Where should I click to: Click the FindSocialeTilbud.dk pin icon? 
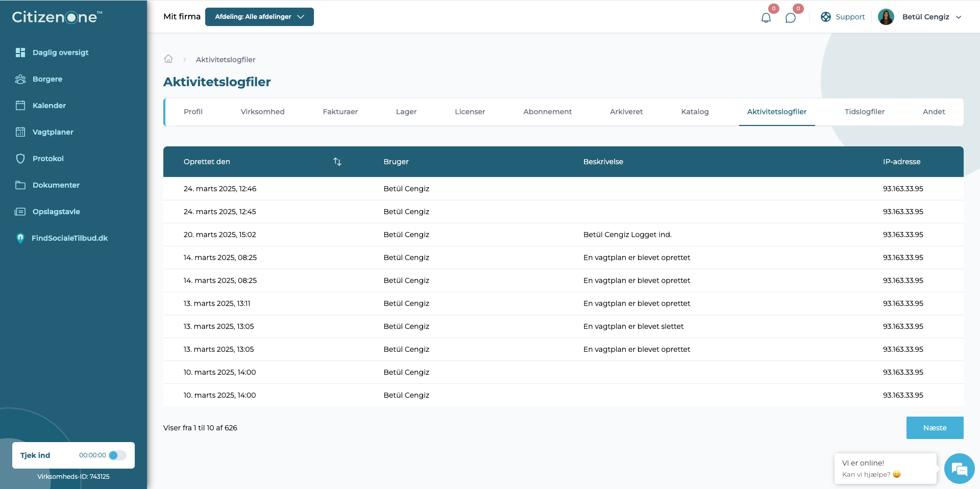(x=20, y=238)
